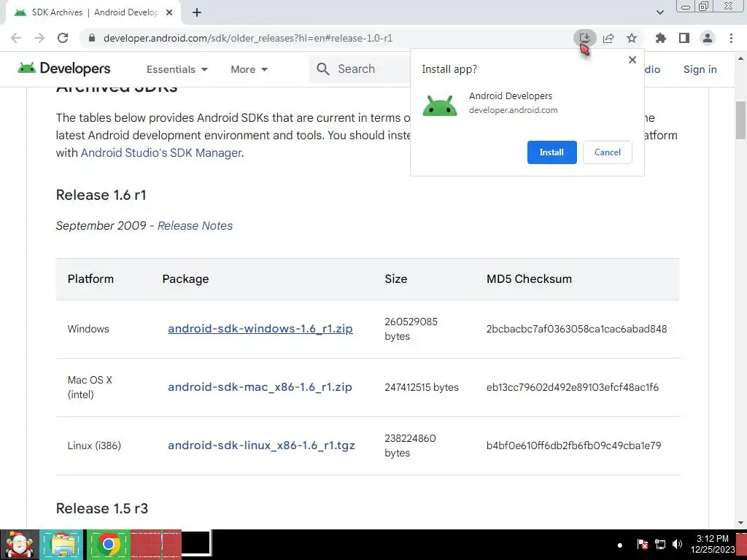Click the Windows platform cell
Screen dimensions: 747x560
click(88, 329)
